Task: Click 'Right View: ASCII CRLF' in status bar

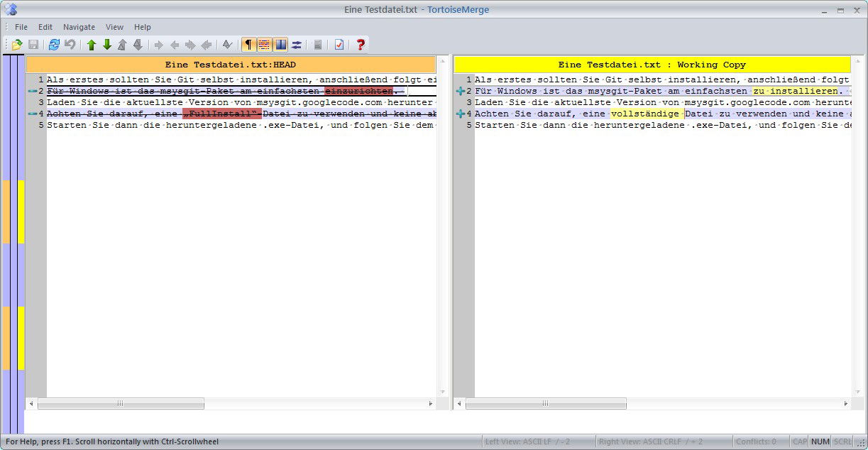Action: pos(651,441)
